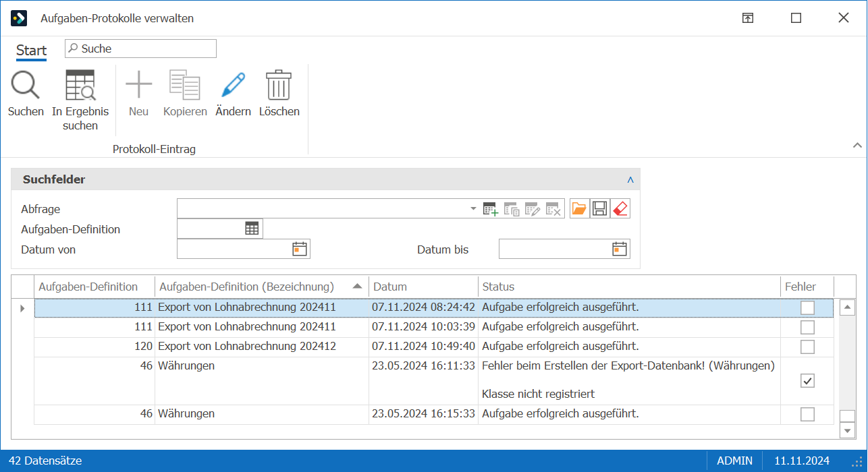Click the Ändern pencil icon
Image resolution: width=868 pixels, height=472 pixels.
click(233, 85)
